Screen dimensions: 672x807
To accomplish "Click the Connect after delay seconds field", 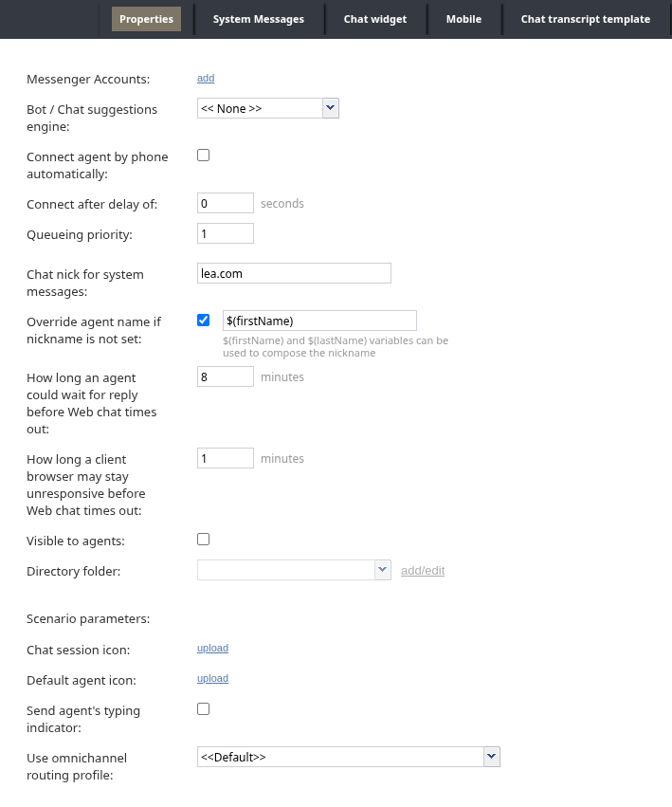I will [226, 203].
